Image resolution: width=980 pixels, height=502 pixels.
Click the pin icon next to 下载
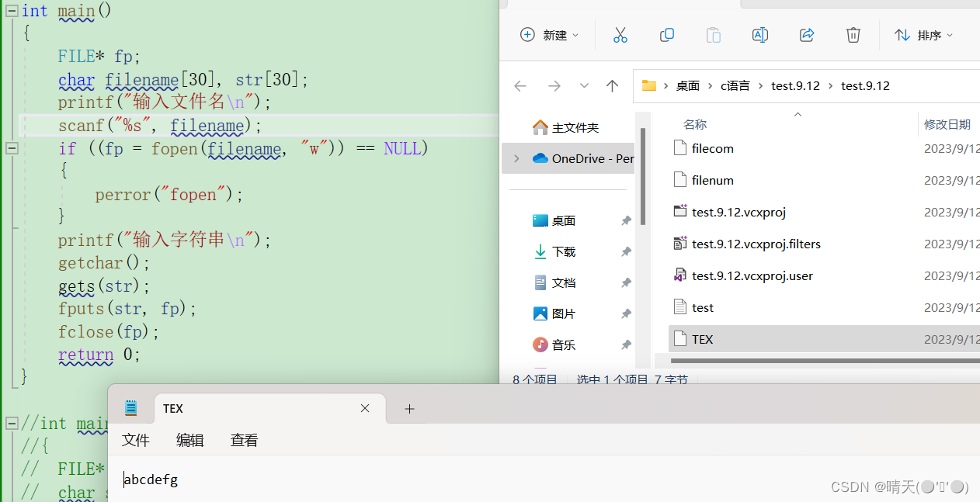[x=626, y=252]
